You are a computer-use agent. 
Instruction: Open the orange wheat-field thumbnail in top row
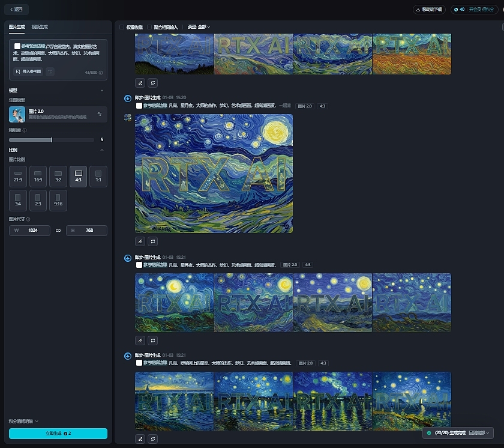coord(412,54)
